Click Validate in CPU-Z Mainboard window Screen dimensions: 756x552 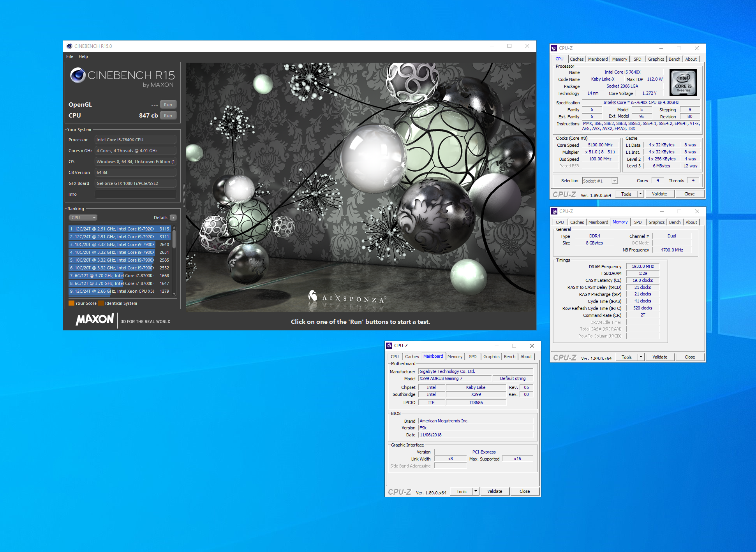pyautogui.click(x=495, y=491)
